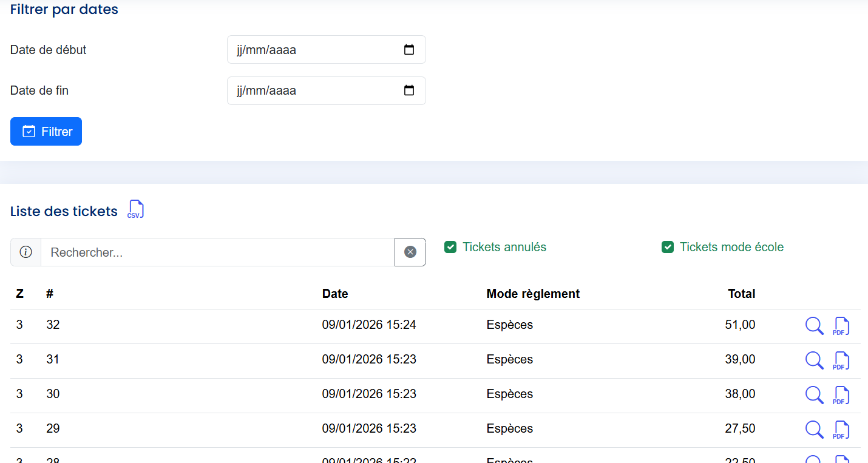Viewport: 868px width, 463px height.
Task: Open calendar picker for Date de début
Action: click(x=409, y=50)
